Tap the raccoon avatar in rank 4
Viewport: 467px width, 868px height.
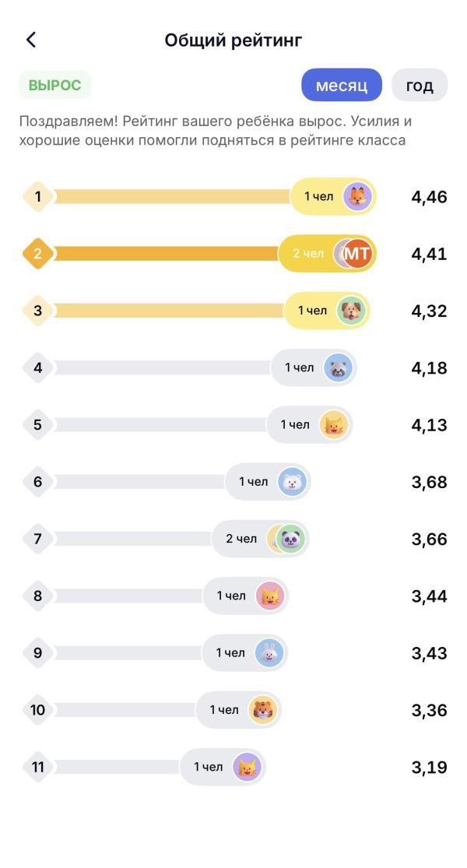point(338,367)
